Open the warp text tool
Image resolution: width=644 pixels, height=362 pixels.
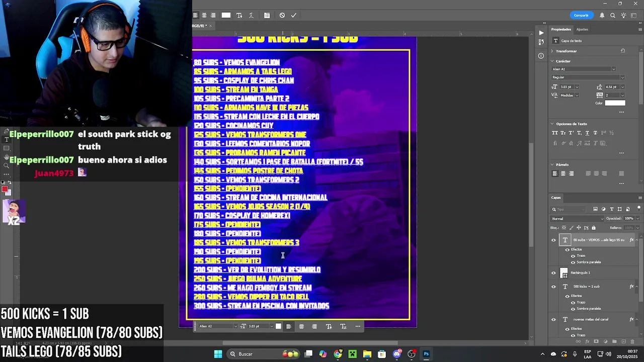[x=251, y=15]
